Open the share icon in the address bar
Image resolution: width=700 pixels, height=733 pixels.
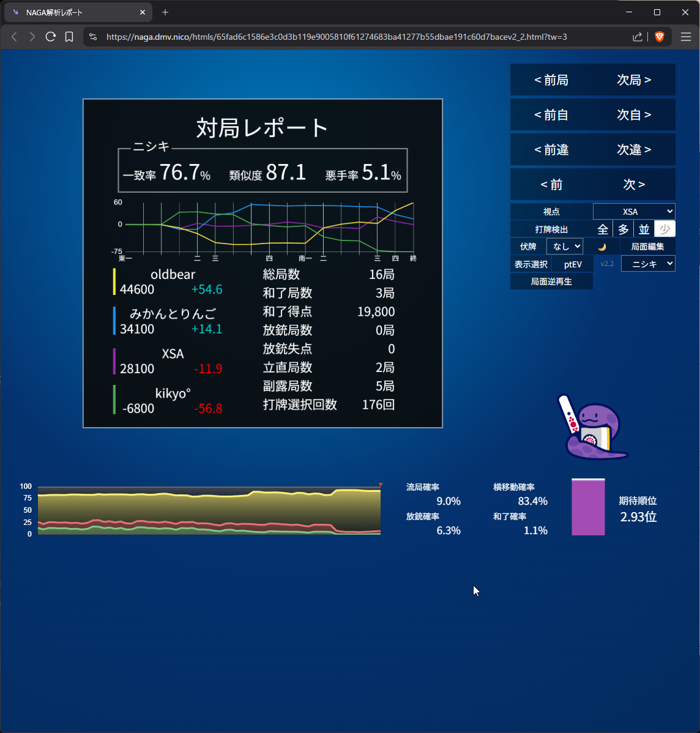click(x=638, y=37)
